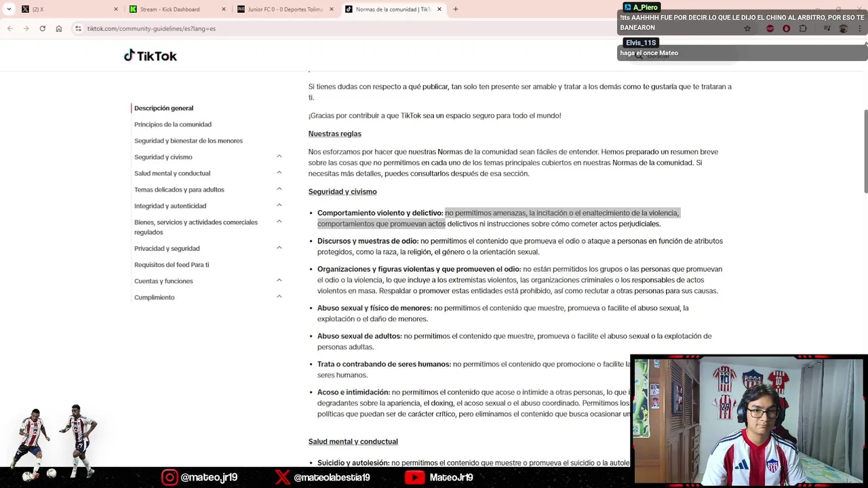Open the browser home page
This screenshot has width=868, height=488.
59,28
